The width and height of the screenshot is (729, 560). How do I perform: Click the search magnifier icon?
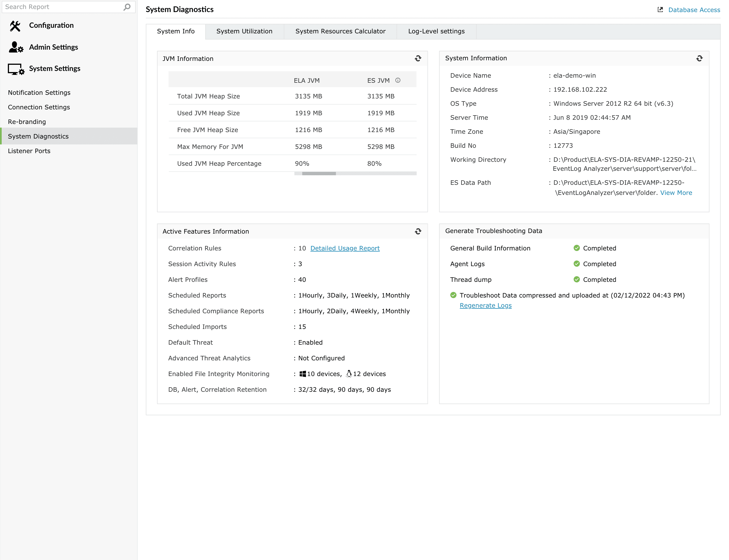[x=127, y=7]
